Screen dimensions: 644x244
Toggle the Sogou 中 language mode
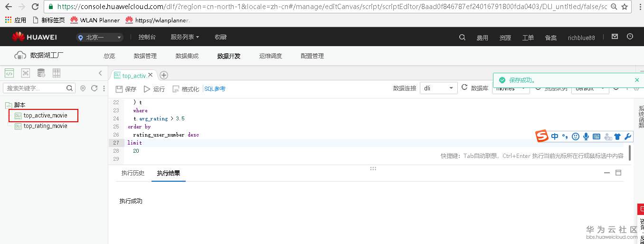click(555, 137)
